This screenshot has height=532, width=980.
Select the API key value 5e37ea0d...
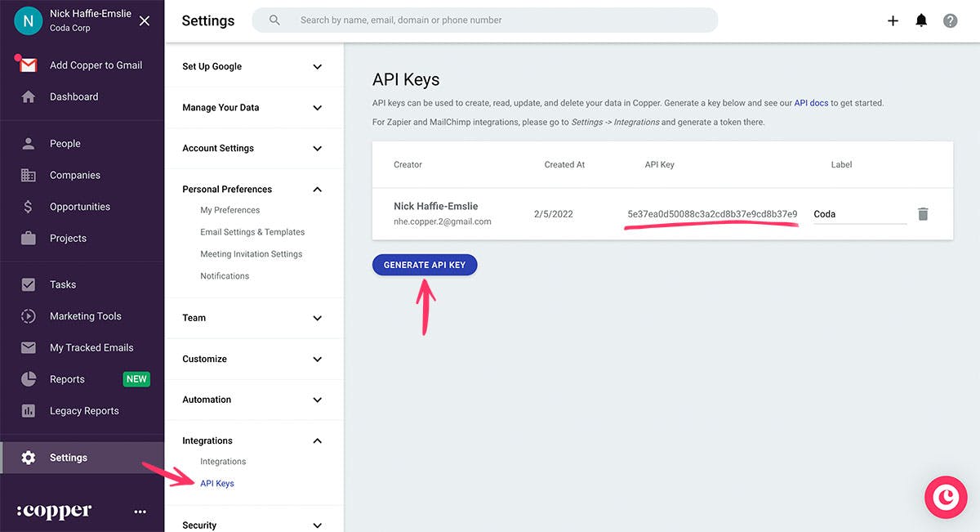click(x=712, y=214)
